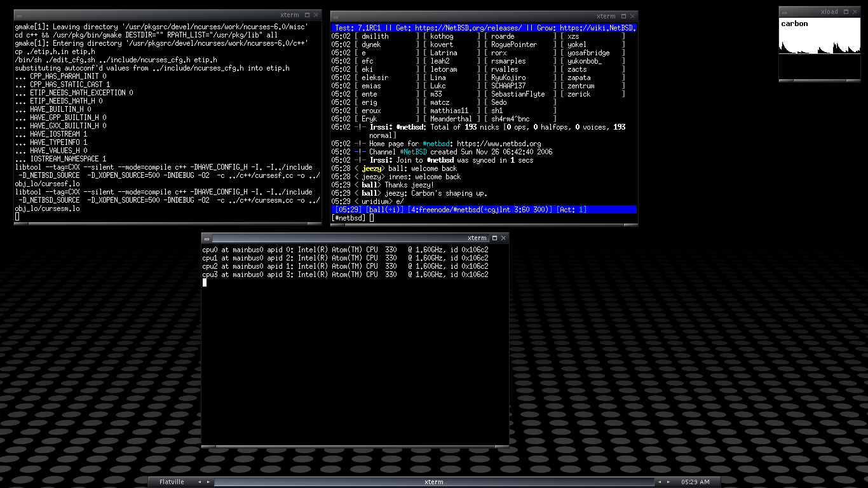Select nick RoguePointer in names list
Screen dimensions: 868x488
coord(514,44)
